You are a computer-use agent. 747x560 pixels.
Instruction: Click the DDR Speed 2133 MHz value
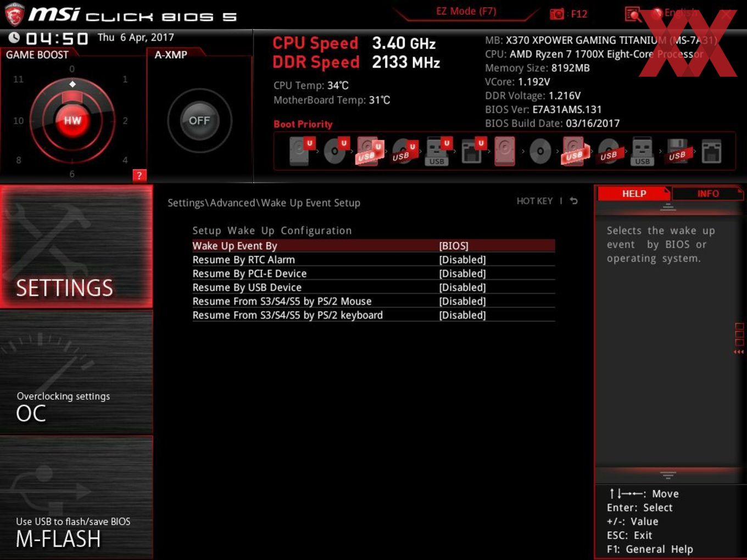[x=406, y=63]
